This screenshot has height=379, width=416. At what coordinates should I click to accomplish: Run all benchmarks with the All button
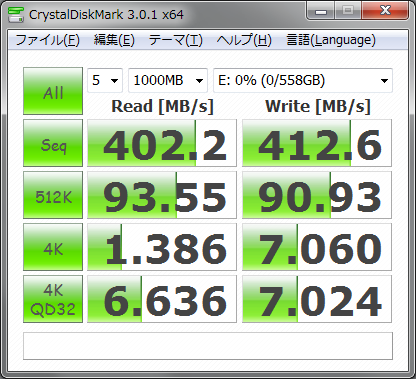(x=53, y=91)
